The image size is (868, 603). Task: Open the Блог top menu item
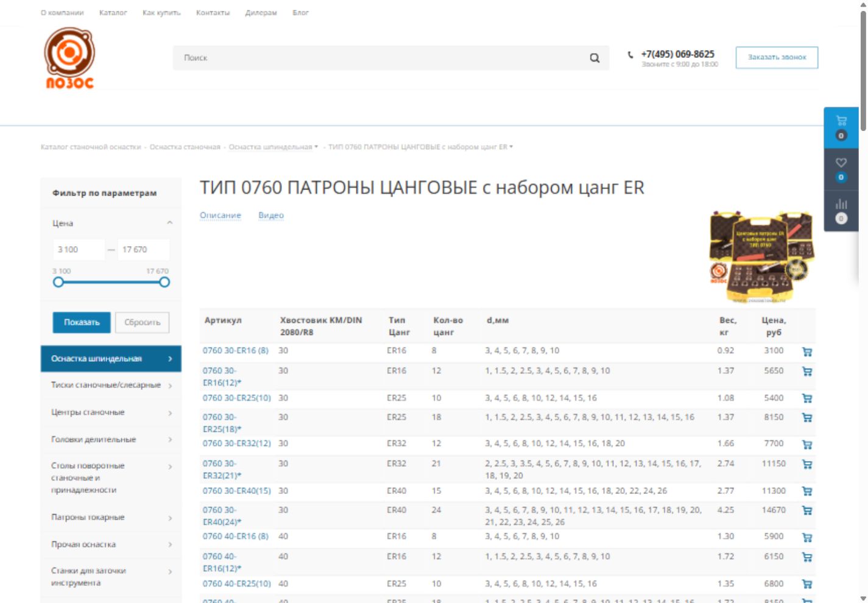point(300,13)
